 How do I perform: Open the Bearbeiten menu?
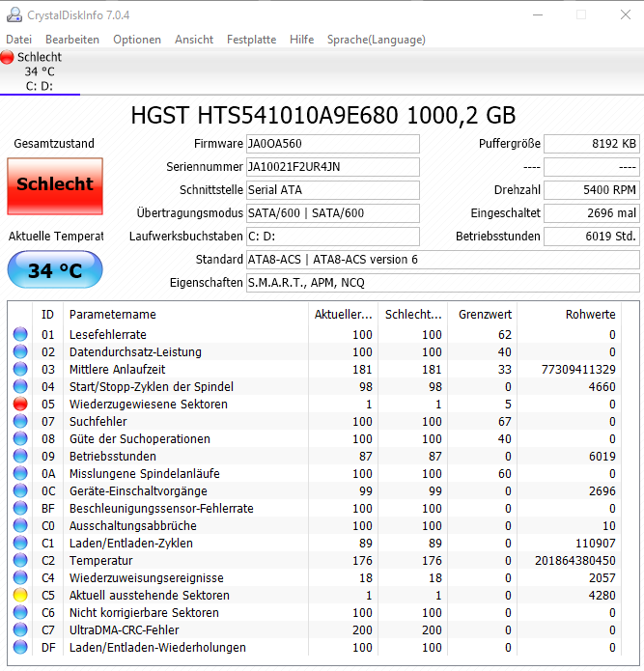click(x=72, y=40)
